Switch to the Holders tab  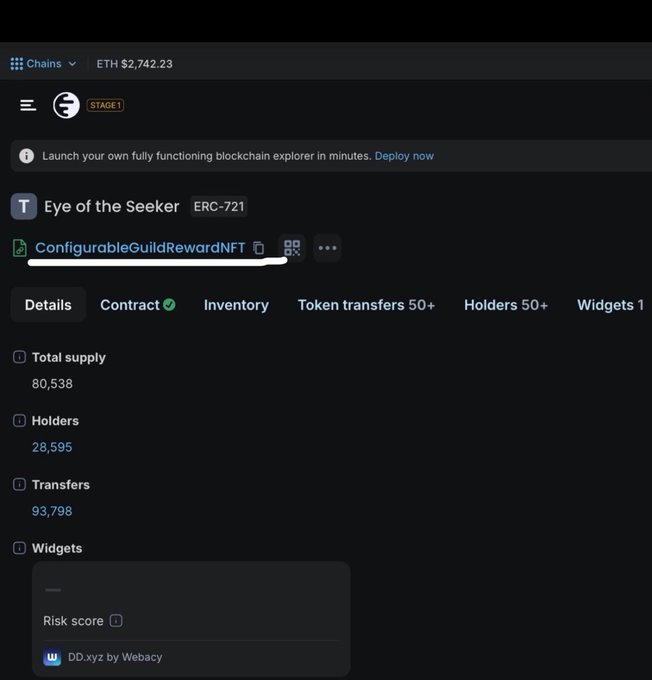coord(506,305)
